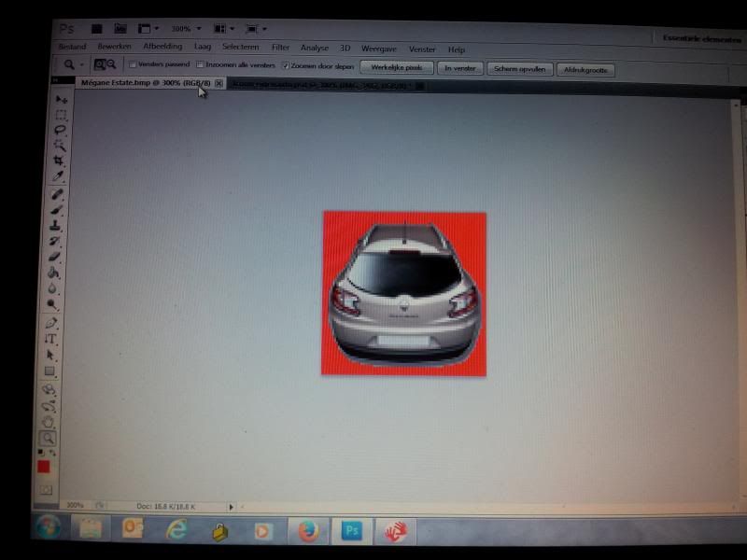Screen dimensions: 747x560
Task: Select the Crop tool
Action: [59, 161]
